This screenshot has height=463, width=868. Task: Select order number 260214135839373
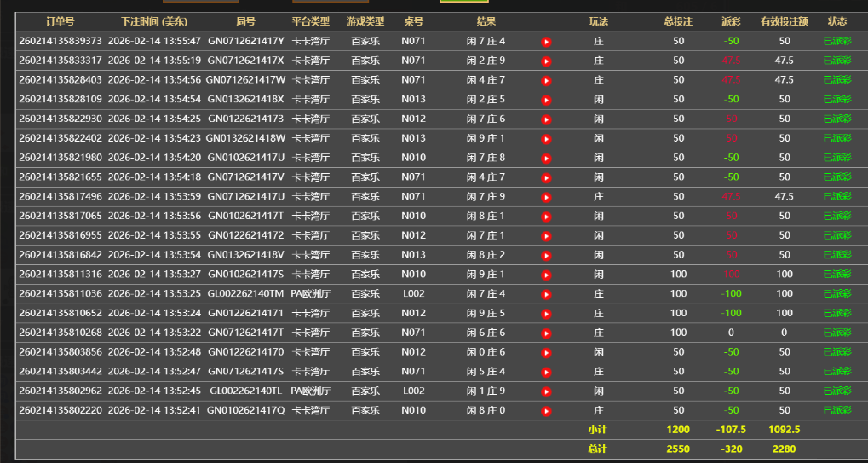[60, 41]
